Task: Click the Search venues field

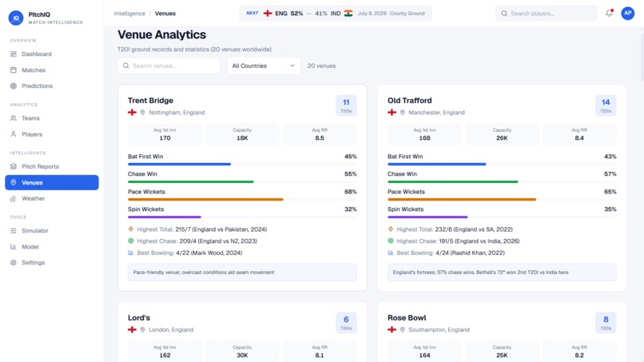Action: [x=169, y=66]
